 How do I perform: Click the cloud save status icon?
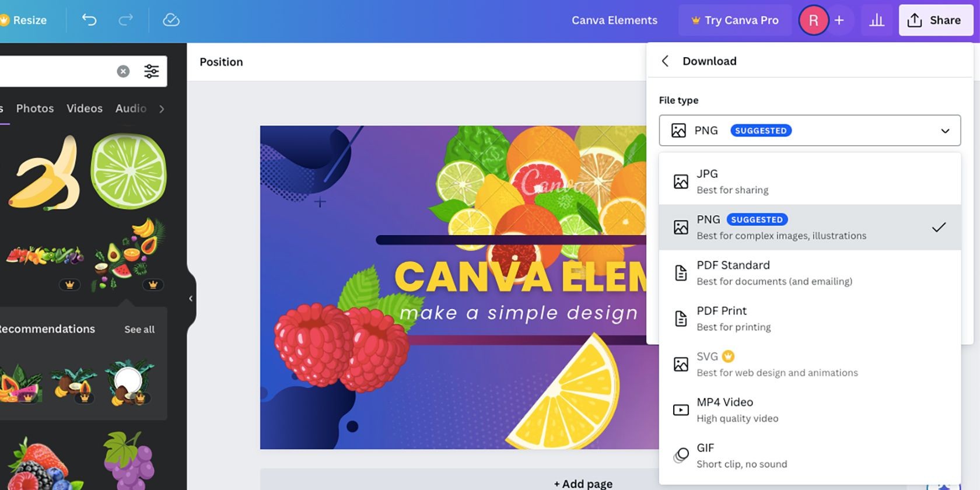point(171,20)
